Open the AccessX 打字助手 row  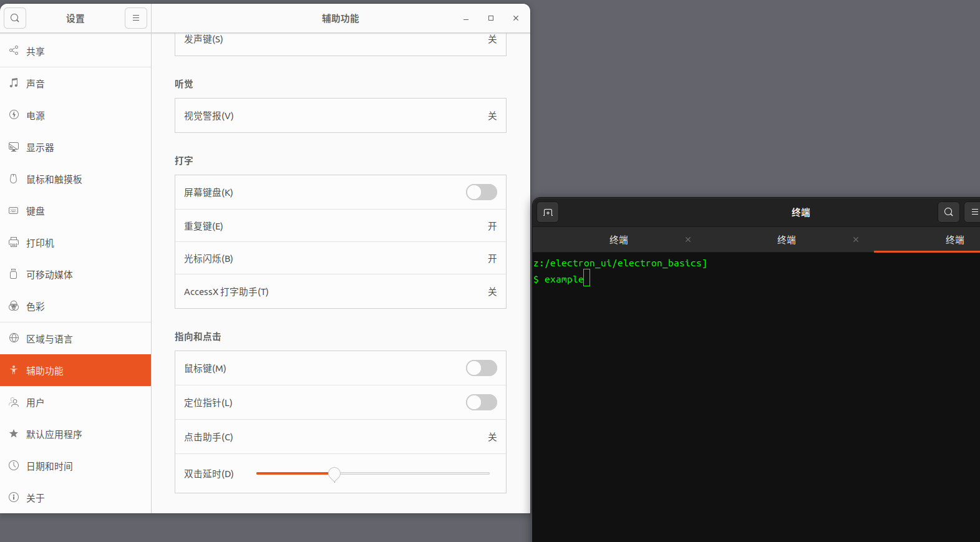pos(341,291)
